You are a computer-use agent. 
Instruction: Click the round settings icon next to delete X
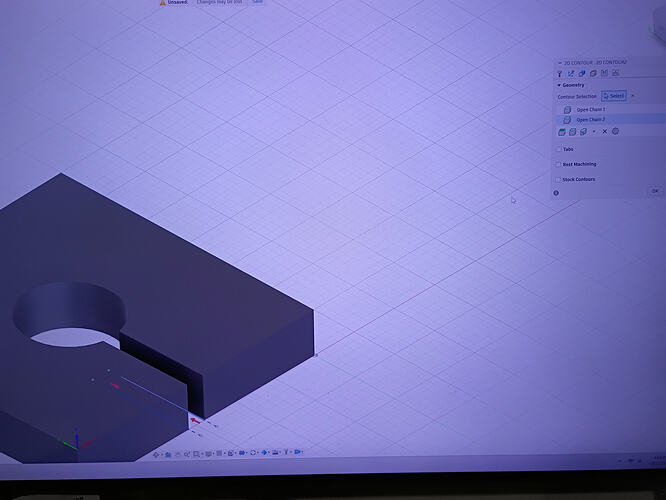[x=615, y=131]
